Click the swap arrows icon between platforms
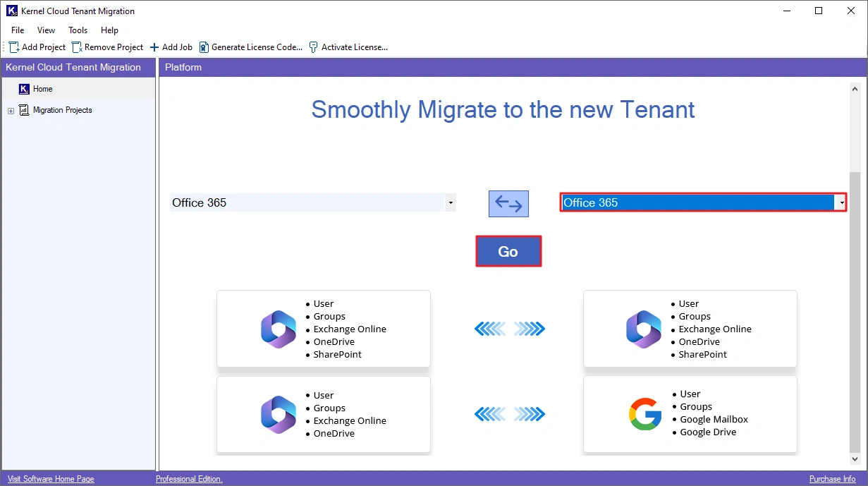The width and height of the screenshot is (868, 486). 508,203
